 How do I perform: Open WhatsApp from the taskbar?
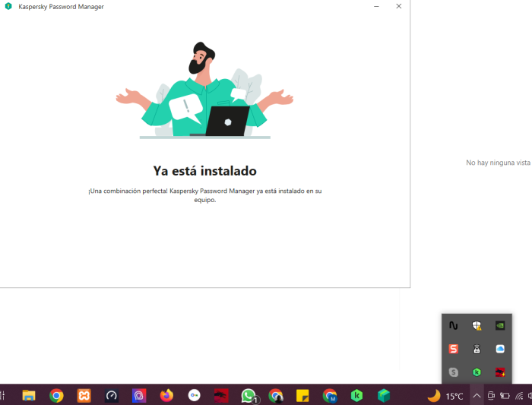point(249,396)
